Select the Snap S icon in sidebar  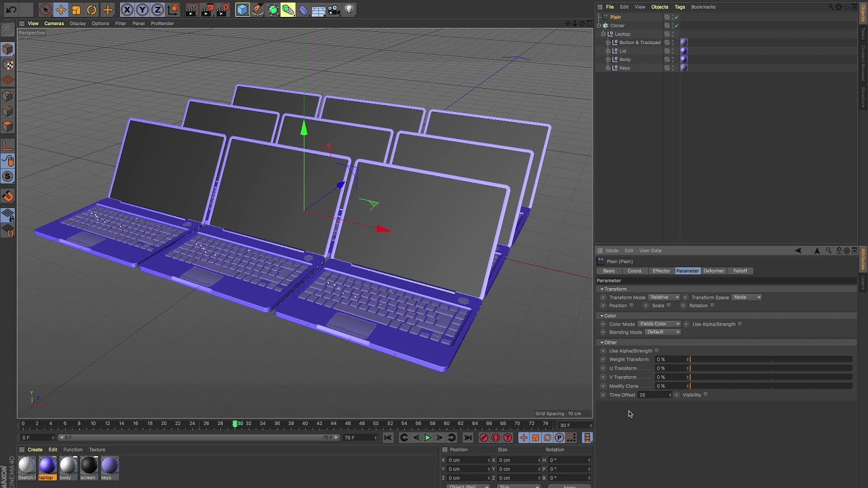point(8,176)
